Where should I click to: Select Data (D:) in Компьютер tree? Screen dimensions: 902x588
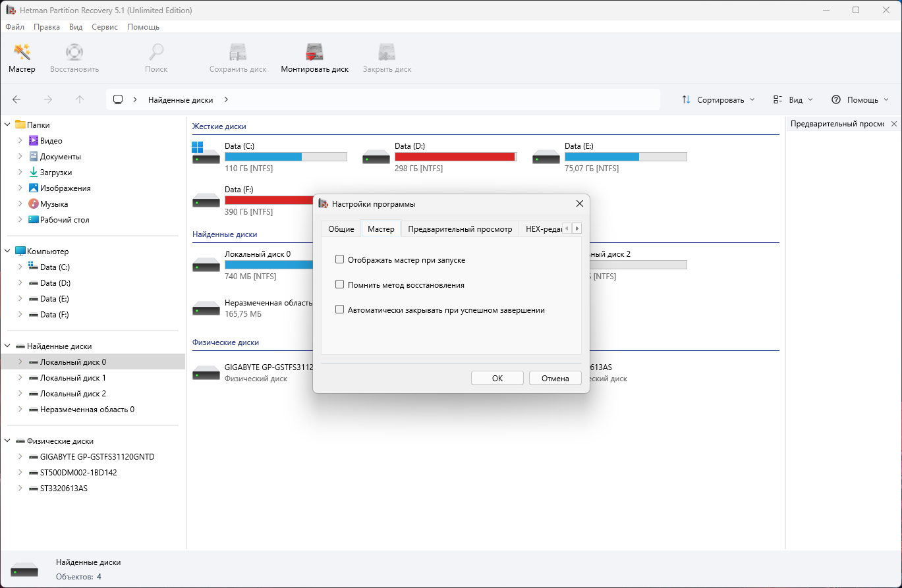click(55, 282)
